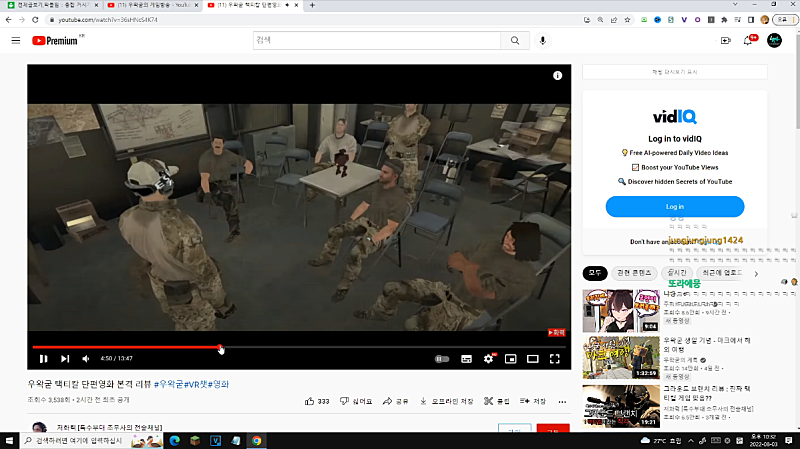Click the Windows taskbar search box
Image resolution: width=800 pixels, height=449 pixels.
coord(91,440)
